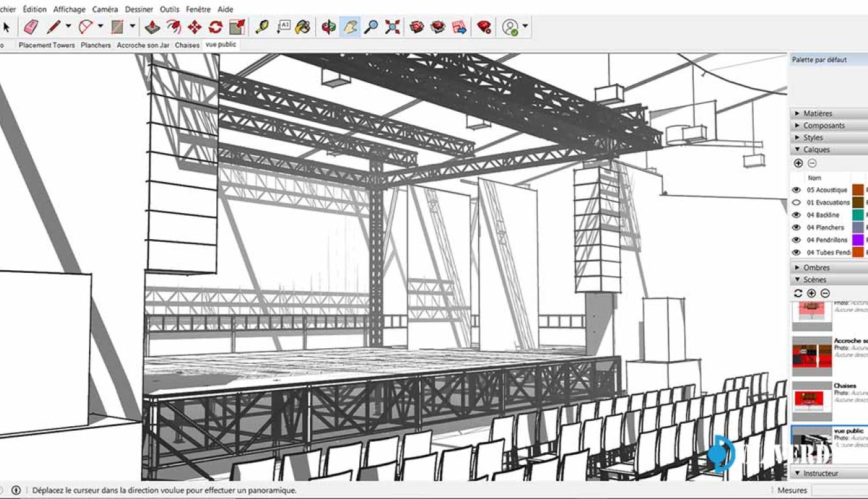This screenshot has width=868, height=499.
Task: Show the 01 Evacuations layer
Action: pos(795,202)
